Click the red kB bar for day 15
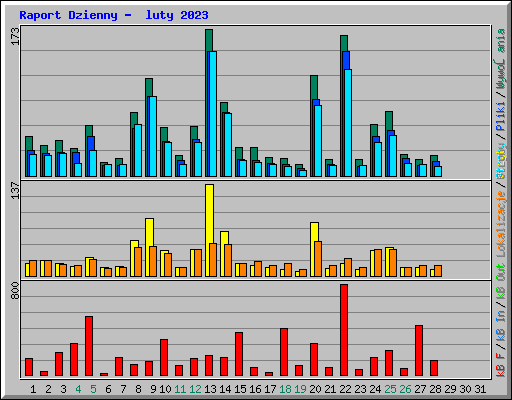This screenshot has width=512, height=400. tap(239, 354)
